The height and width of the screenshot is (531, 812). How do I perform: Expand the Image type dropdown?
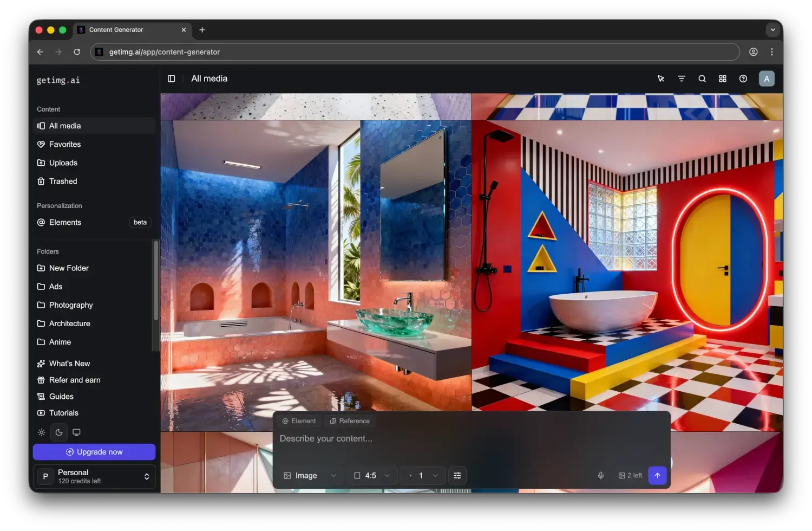click(310, 476)
